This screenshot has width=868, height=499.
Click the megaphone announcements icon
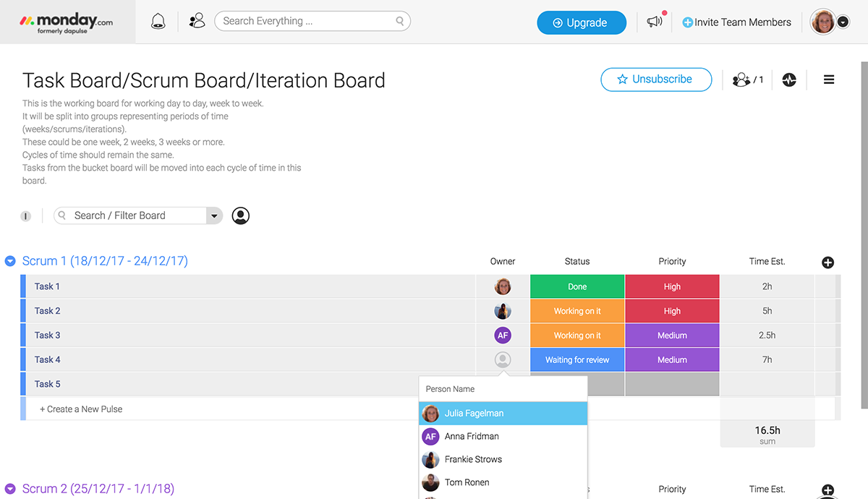(655, 22)
